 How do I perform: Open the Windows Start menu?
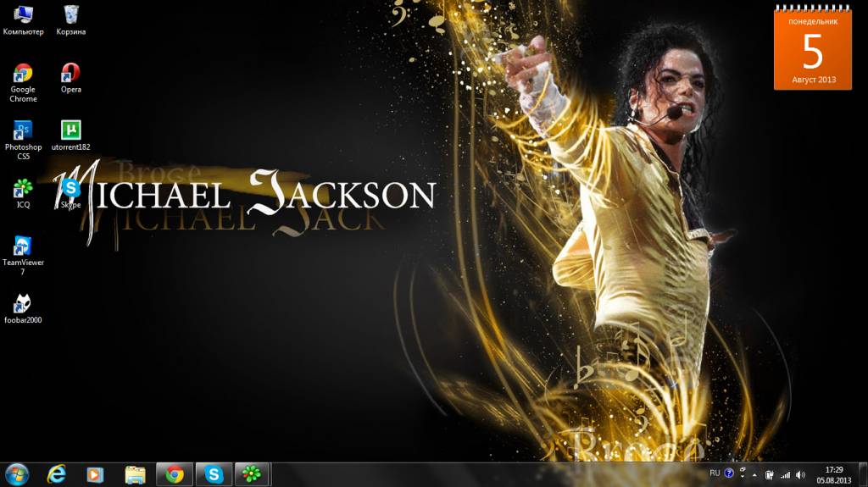tap(16, 474)
